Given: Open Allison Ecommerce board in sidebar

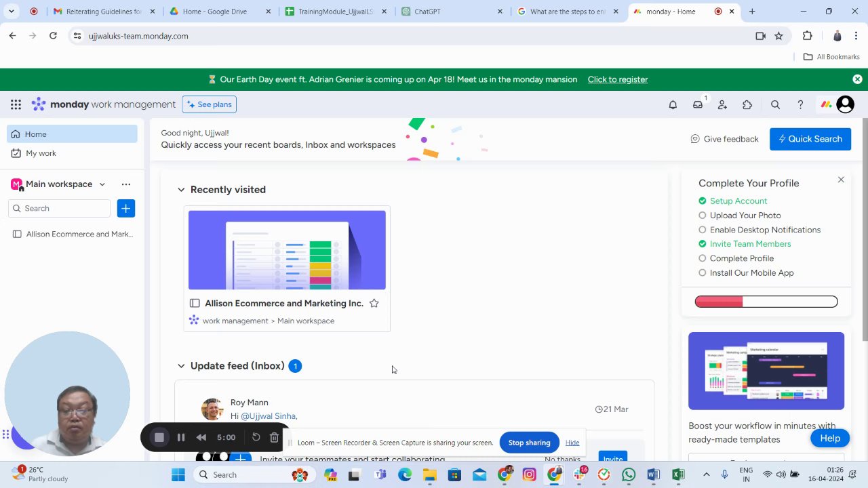Looking at the screenshot, I should pyautogui.click(x=73, y=234).
